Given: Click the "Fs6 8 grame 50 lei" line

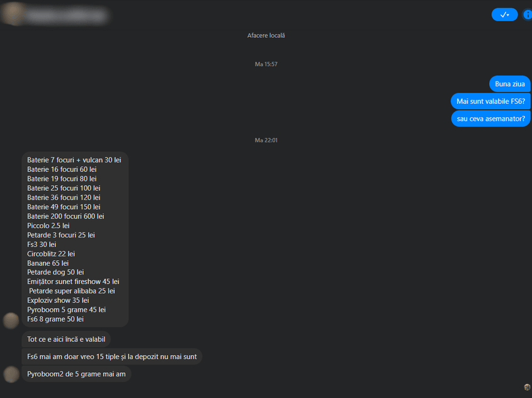Looking at the screenshot, I should pos(55,319).
